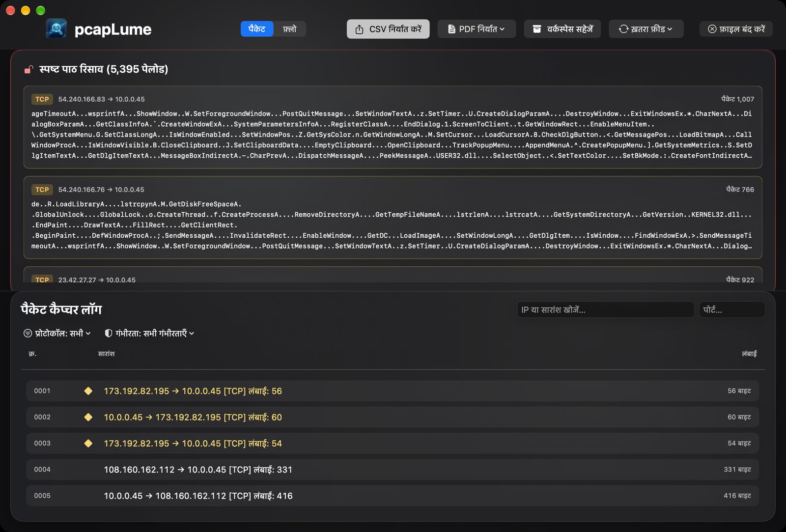The image size is (786, 532).
Task: Select the पैकेट 766 label
Action: tap(740, 190)
